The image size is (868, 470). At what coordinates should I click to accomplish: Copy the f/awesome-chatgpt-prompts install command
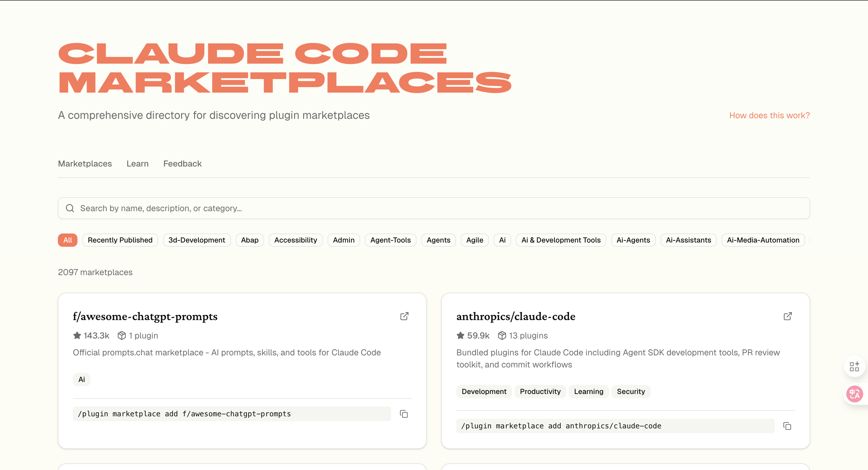pyautogui.click(x=404, y=414)
